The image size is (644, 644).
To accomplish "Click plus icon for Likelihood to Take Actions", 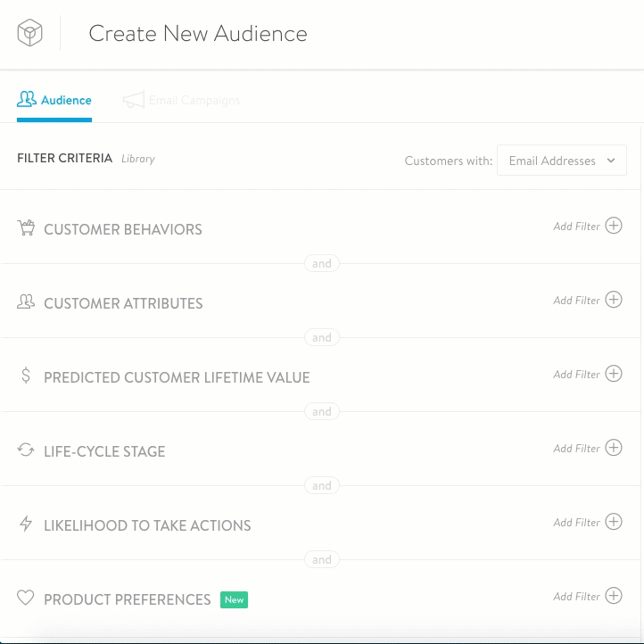I will click(614, 522).
